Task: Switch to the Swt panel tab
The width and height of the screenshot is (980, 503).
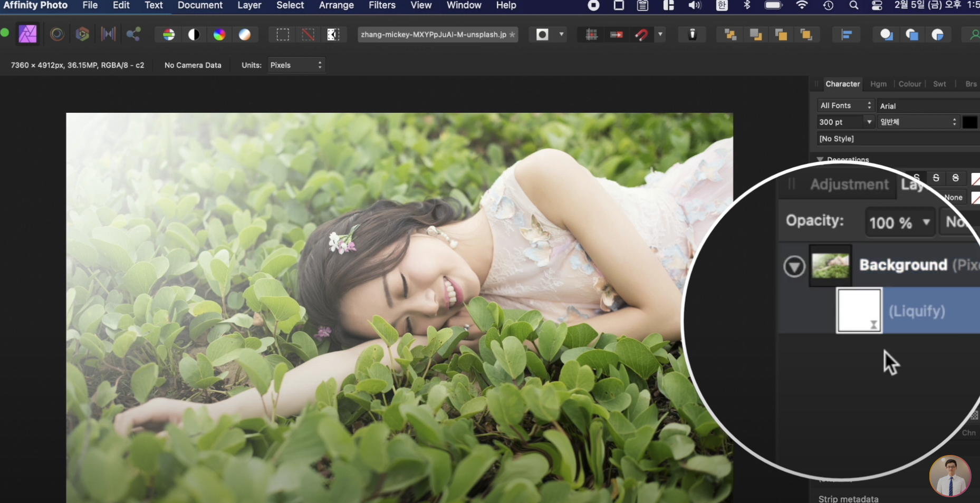Action: click(939, 84)
